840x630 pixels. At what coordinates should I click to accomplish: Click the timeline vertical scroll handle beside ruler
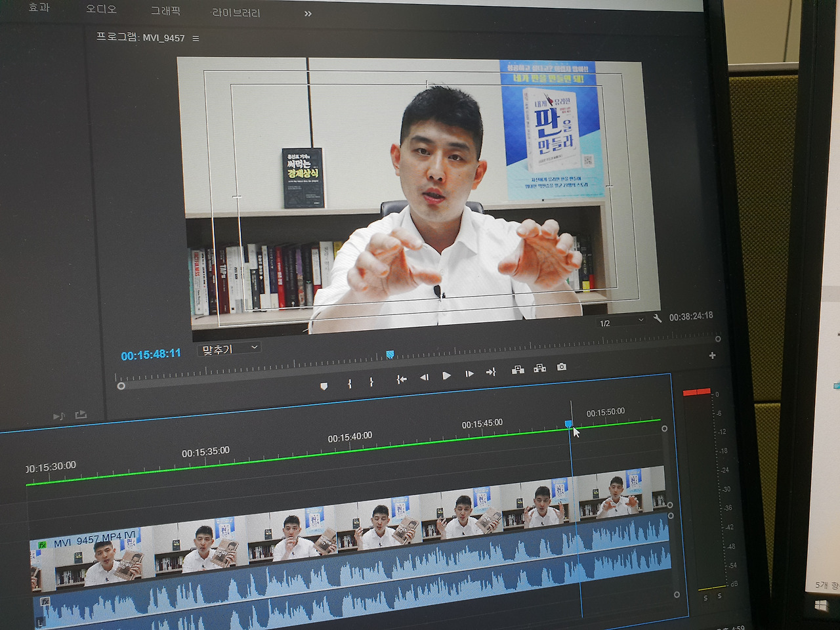tap(664, 429)
